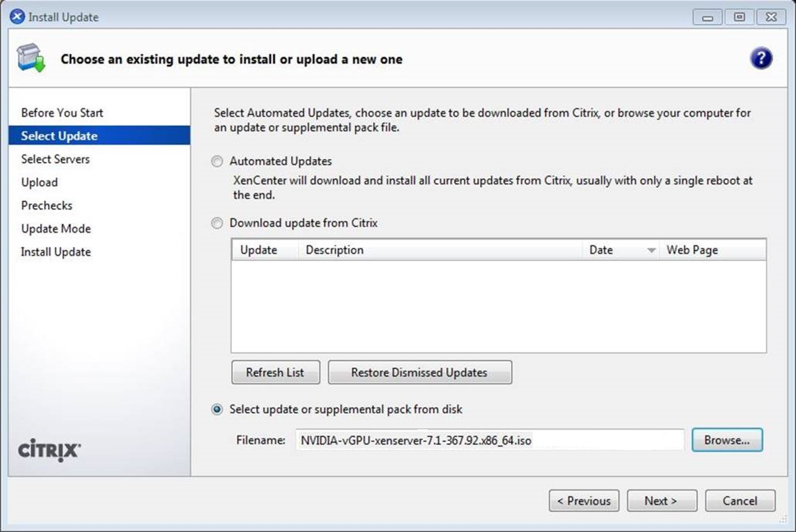This screenshot has width=796, height=532.
Task: Select the Automated Updates option
Action: [217, 162]
